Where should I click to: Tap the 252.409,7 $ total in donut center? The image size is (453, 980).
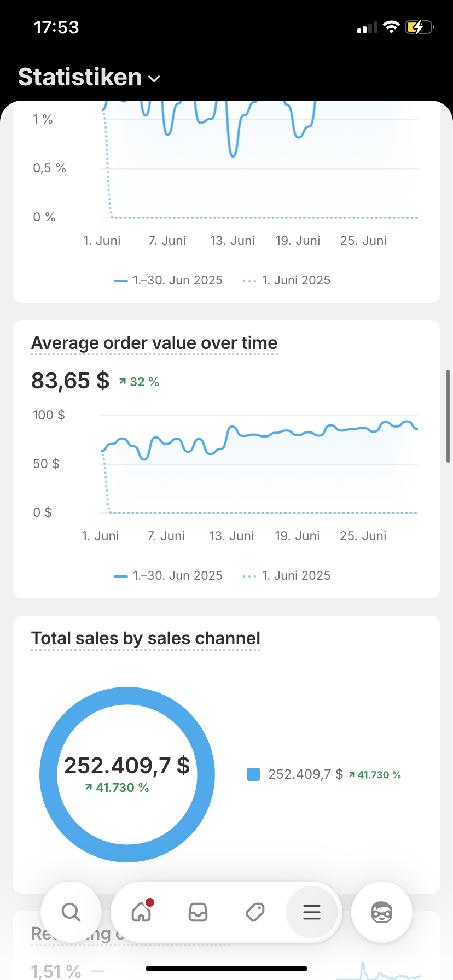127,766
